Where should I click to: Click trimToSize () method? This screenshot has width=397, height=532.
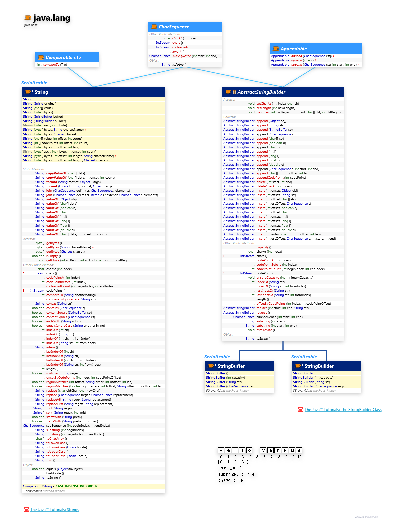[x=266, y=330]
